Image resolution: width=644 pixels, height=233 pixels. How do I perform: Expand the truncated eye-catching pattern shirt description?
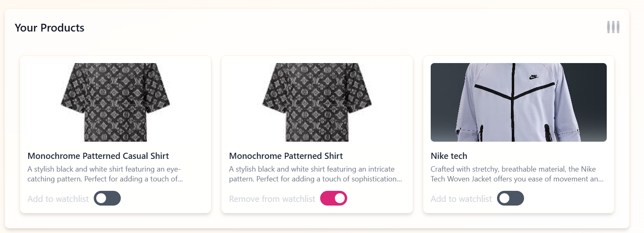click(x=105, y=174)
